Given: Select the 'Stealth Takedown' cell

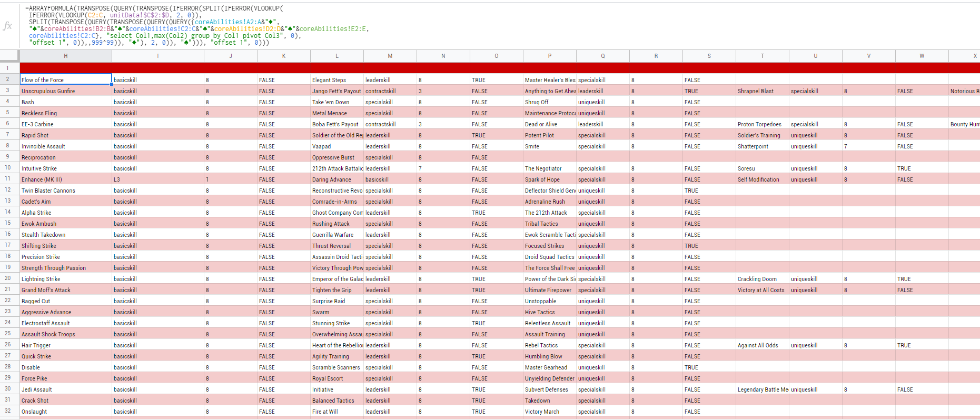Looking at the screenshot, I should click(x=66, y=235).
